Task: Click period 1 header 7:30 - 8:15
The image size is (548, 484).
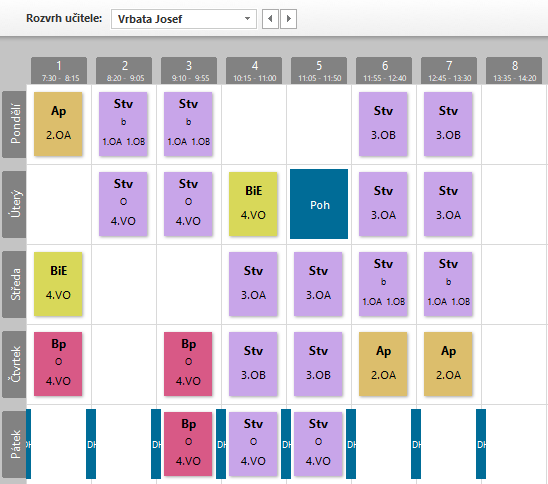Action: tap(59, 71)
